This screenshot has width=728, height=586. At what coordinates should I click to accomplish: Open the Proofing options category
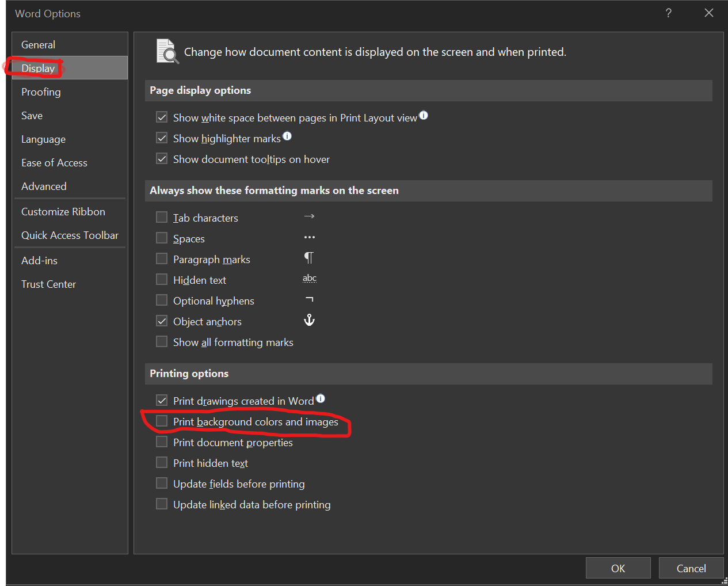tap(70, 92)
